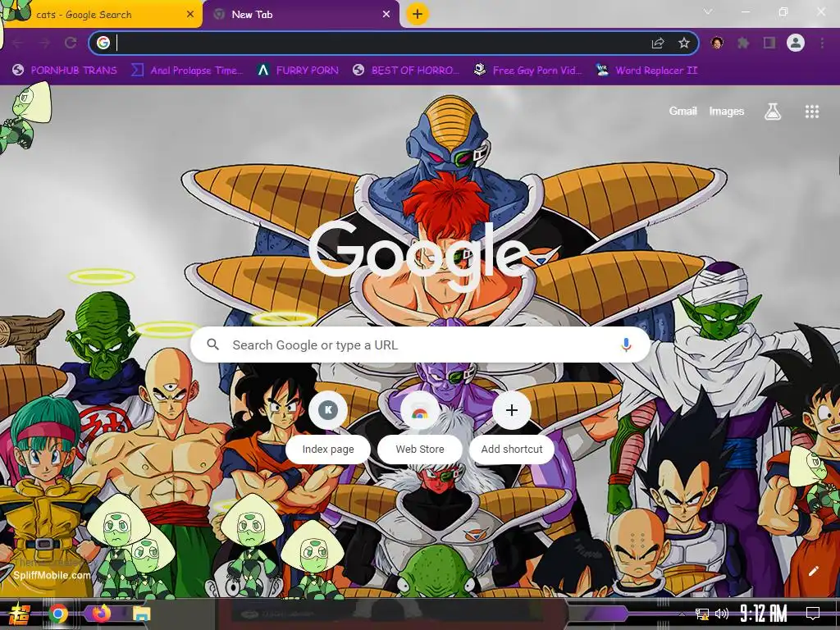Add a new shortcut tile
This screenshot has height=630, width=840.
click(512, 427)
